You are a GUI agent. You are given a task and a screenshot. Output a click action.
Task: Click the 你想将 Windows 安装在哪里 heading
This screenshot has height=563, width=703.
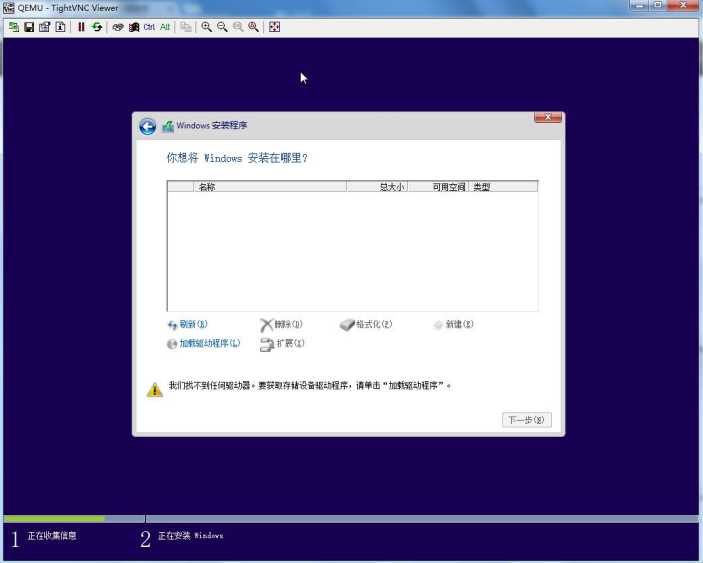(x=237, y=158)
